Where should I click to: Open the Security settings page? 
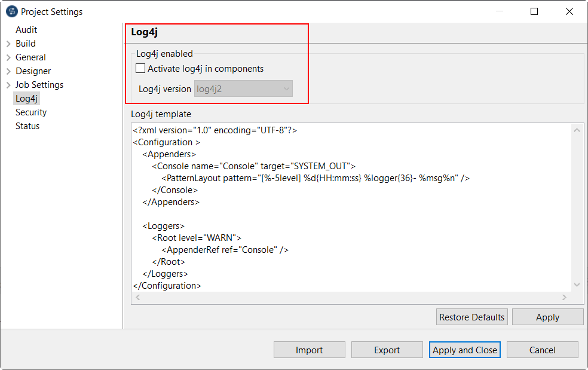pyautogui.click(x=31, y=112)
